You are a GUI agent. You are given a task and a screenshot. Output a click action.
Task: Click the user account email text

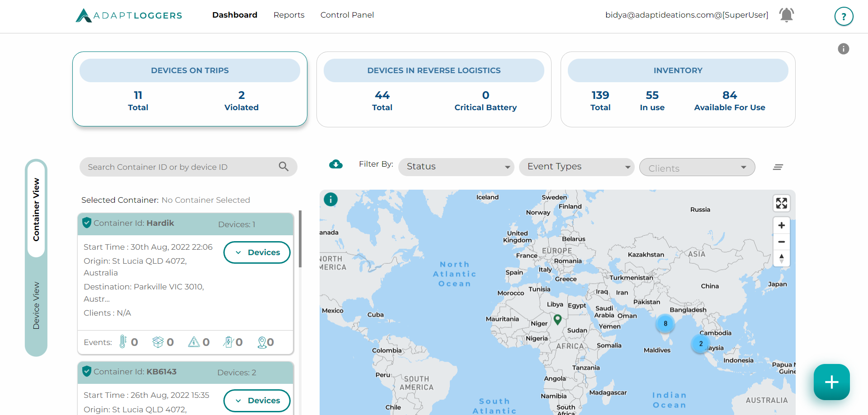click(x=687, y=15)
